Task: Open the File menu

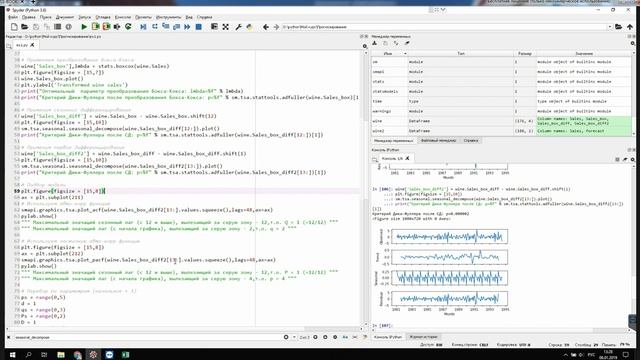Action: point(13,17)
